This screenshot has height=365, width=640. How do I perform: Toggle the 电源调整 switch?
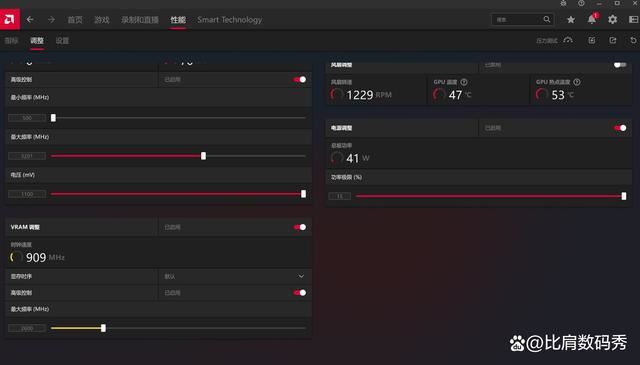620,128
